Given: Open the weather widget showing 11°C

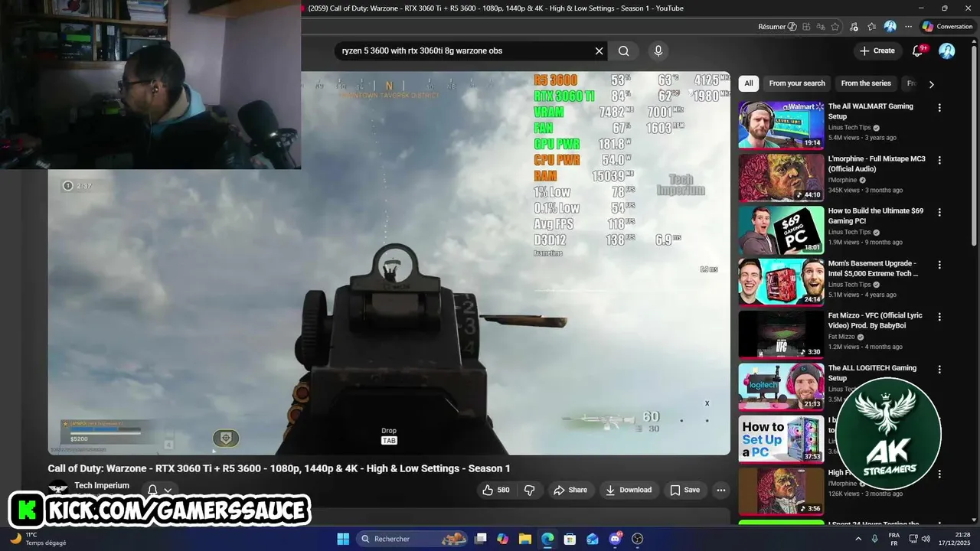Looking at the screenshot, I should click(x=38, y=539).
